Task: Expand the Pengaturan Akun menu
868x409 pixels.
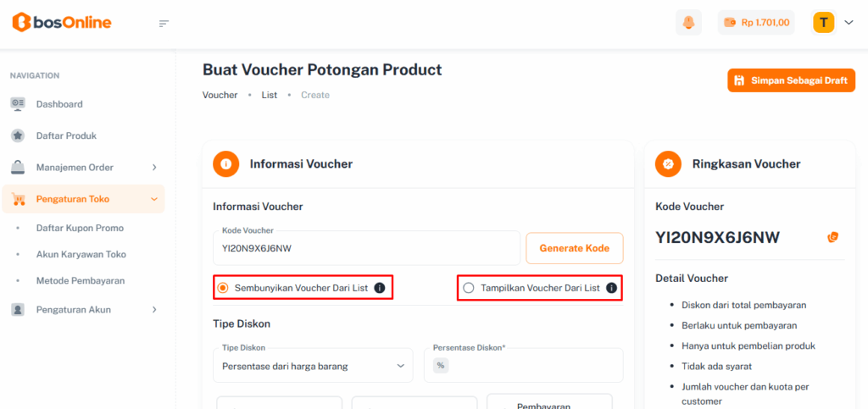Action: (x=154, y=310)
